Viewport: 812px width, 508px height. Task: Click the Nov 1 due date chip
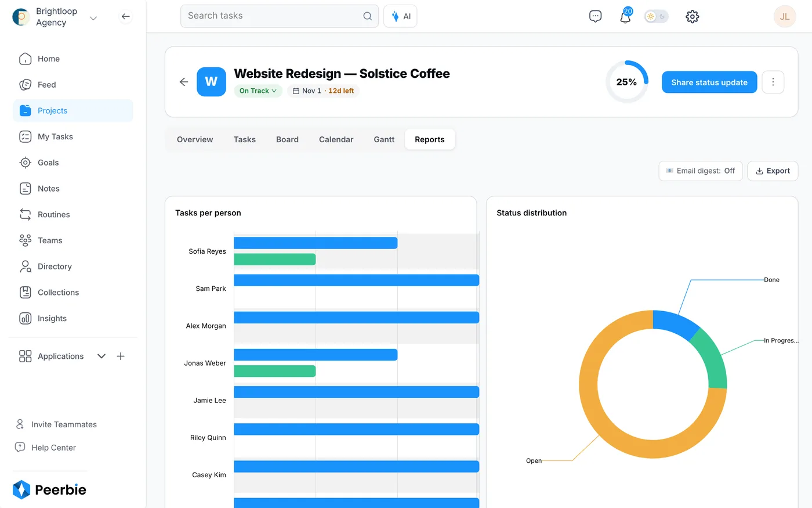tap(323, 91)
